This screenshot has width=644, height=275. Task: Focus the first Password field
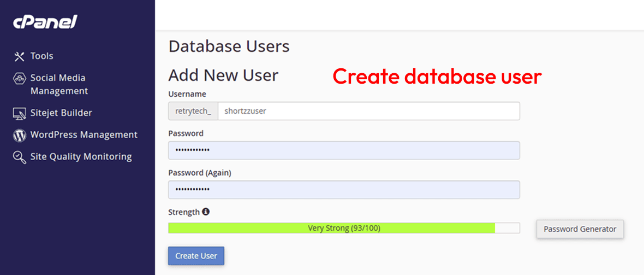(x=344, y=150)
